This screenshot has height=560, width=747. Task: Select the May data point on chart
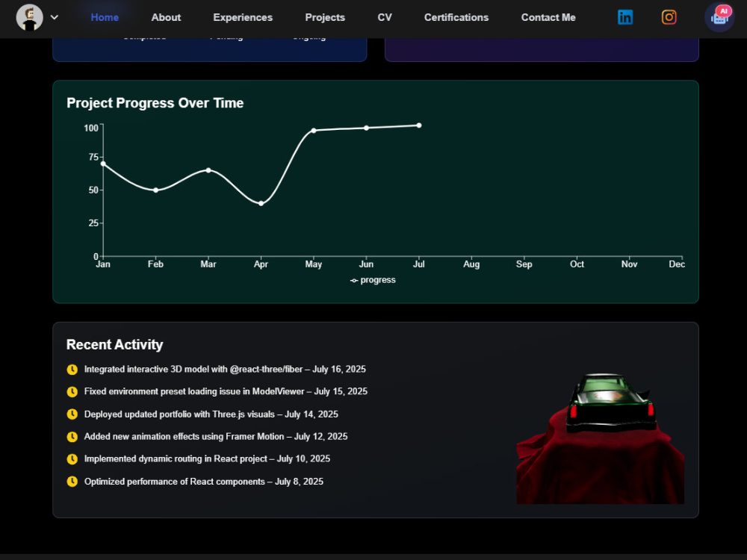[314, 131]
